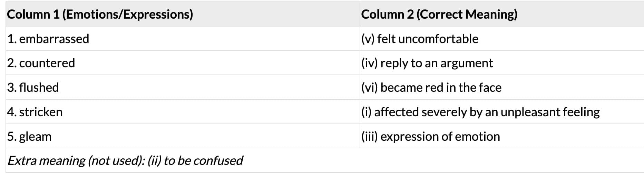Click the "(ii)" numeral in the footer row

tap(154, 161)
